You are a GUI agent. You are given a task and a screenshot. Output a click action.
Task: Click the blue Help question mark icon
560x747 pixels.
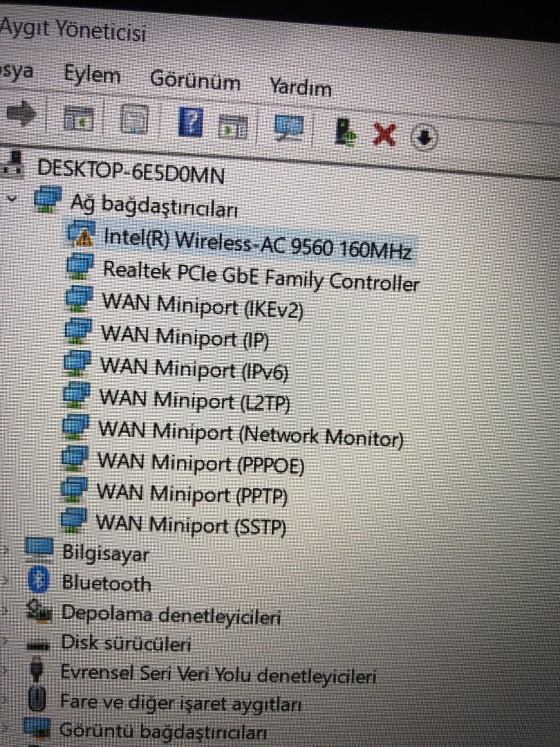pos(191,122)
